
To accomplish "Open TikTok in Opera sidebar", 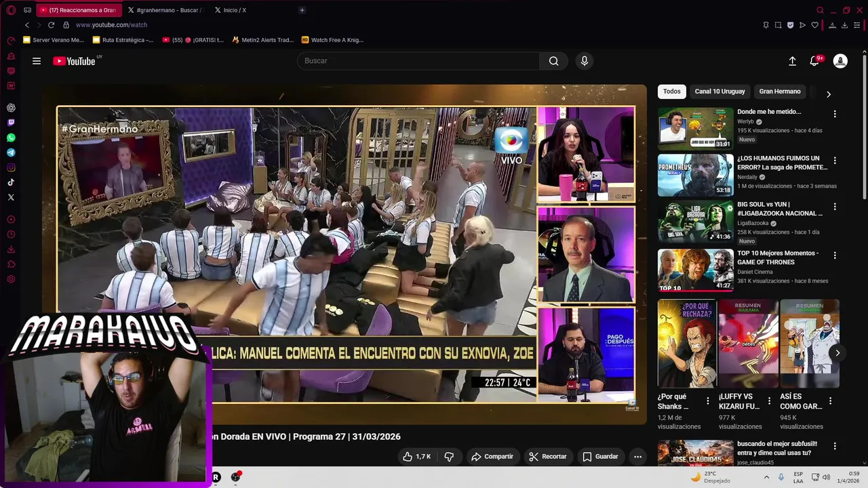I will pos(11,182).
